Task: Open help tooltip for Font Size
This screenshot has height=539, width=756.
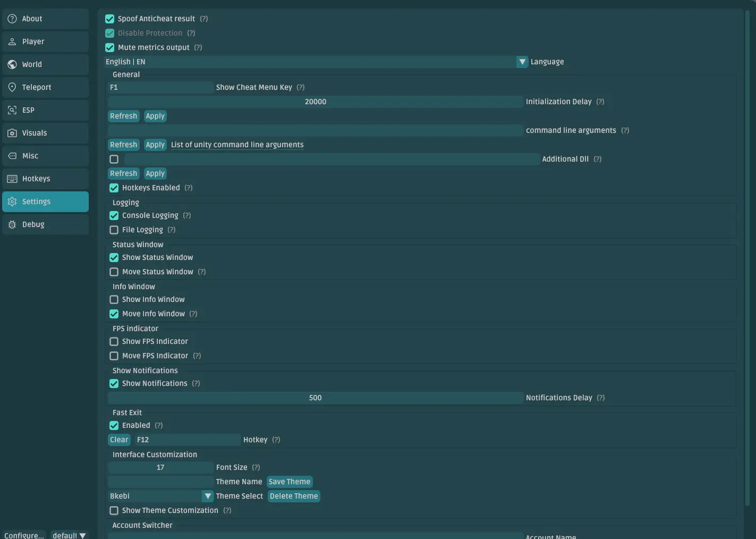Action: (256, 467)
